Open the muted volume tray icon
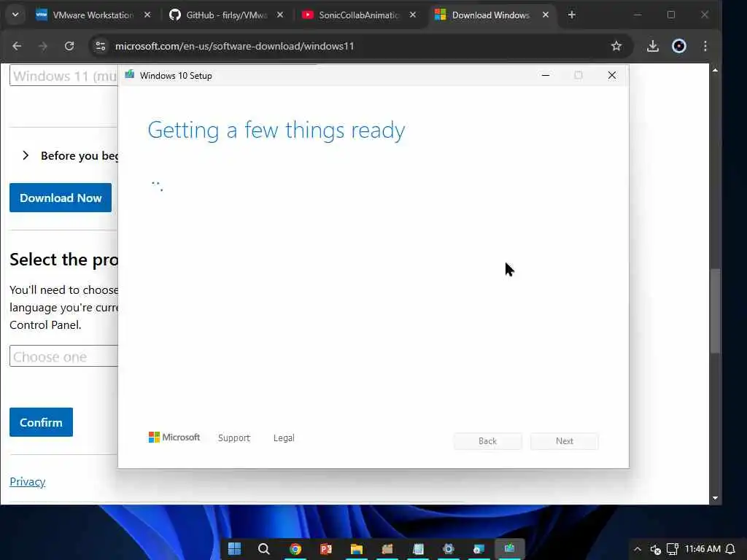 (x=656, y=549)
